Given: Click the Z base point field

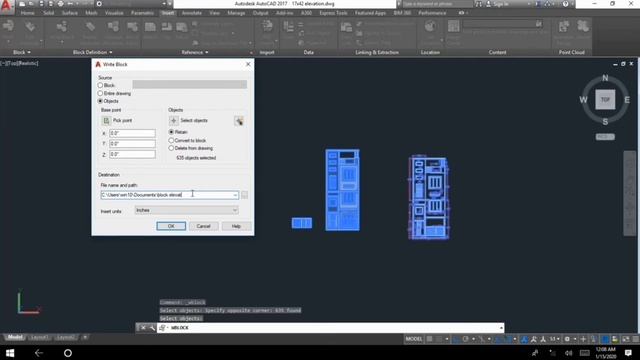Looking at the screenshot, I should click(132, 154).
